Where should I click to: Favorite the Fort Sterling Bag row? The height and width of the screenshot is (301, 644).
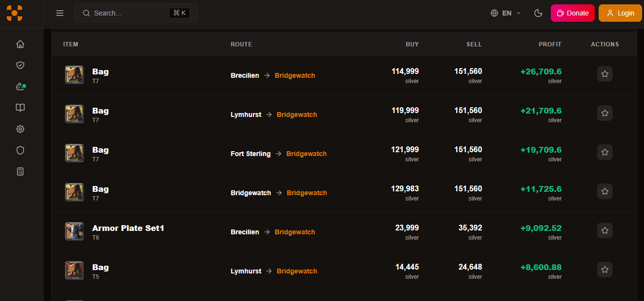pos(605,152)
